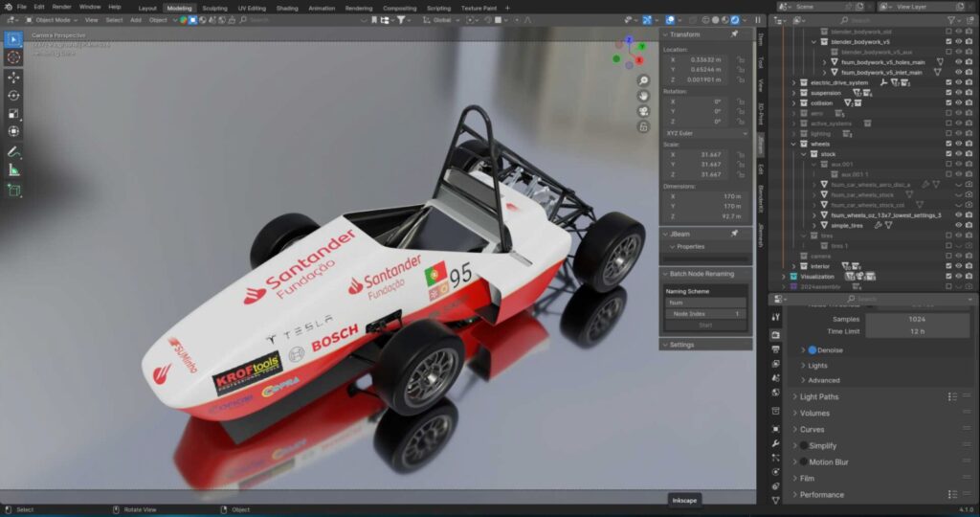Select the Add Cube tool
Viewport: 980px width, 517px height.
pos(13,191)
